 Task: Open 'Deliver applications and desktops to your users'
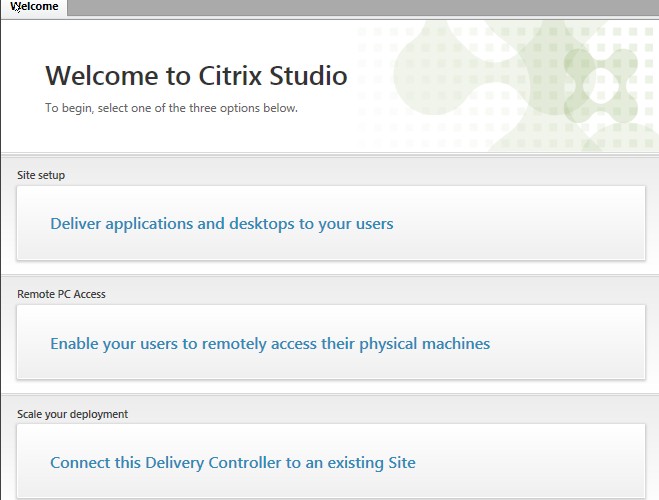point(221,224)
